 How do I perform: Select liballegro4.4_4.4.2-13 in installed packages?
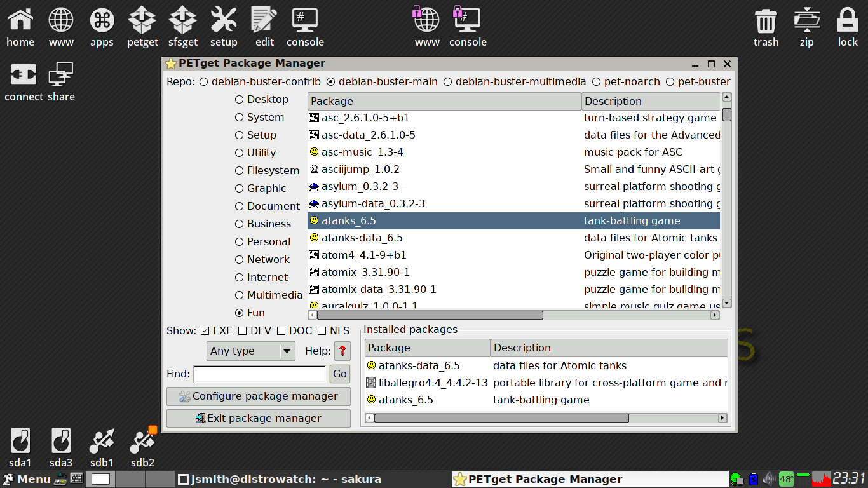coord(546,383)
